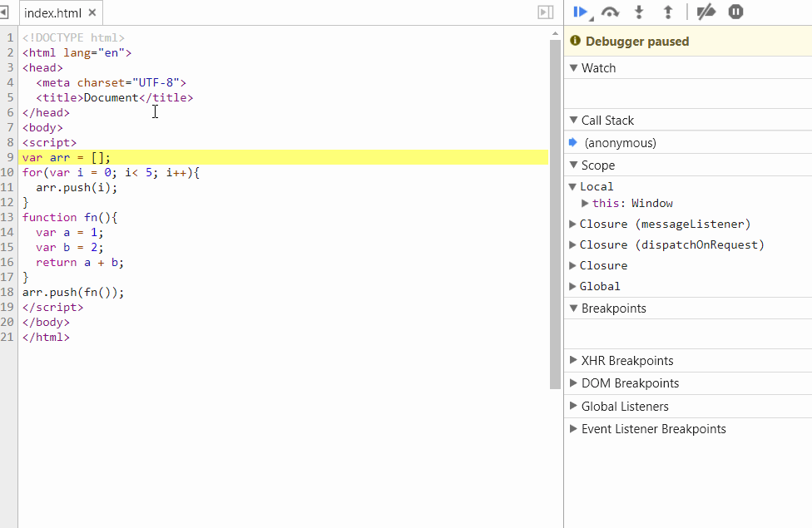812x528 pixels.
Task: Click the '<title>Document</title>' code line
Action: [115, 97]
